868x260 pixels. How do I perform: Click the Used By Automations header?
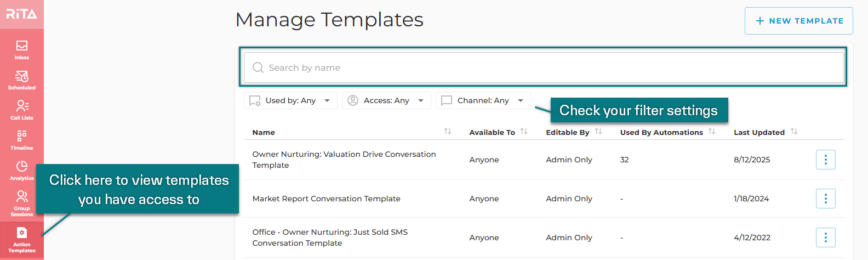coord(661,132)
